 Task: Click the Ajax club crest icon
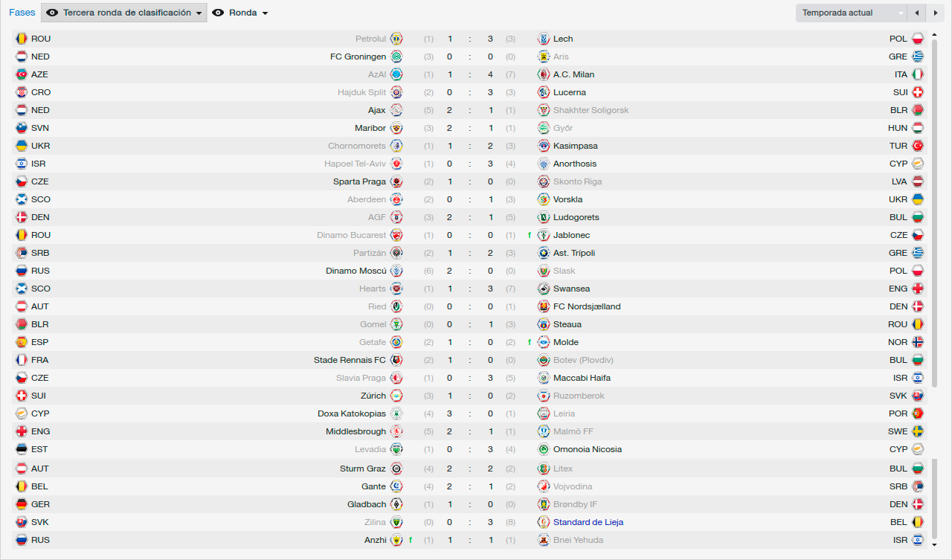396,110
